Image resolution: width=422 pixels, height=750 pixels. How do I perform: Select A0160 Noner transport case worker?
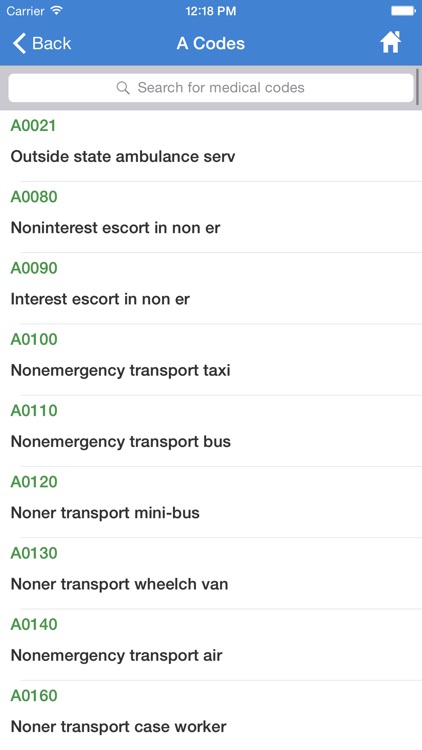click(211, 716)
